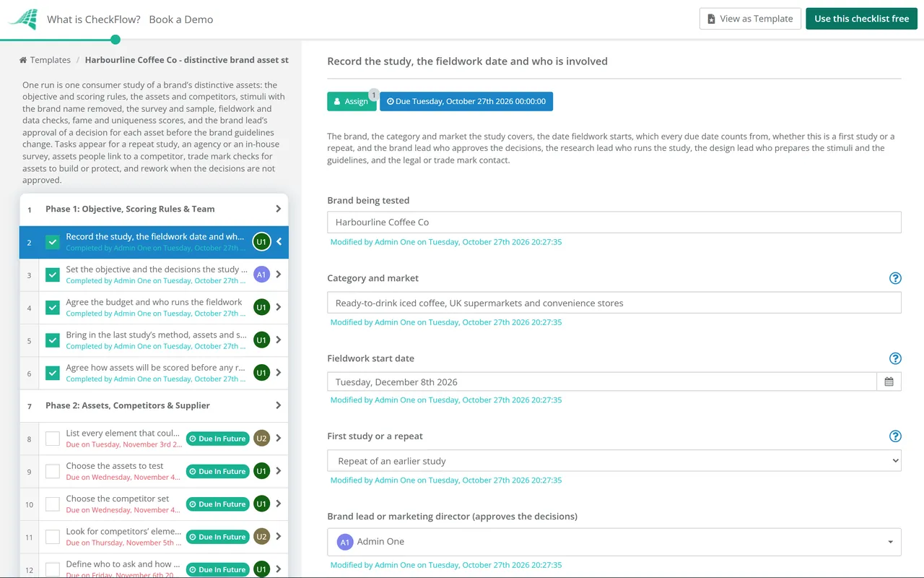Click the View as Template button
924x578 pixels.
click(750, 19)
